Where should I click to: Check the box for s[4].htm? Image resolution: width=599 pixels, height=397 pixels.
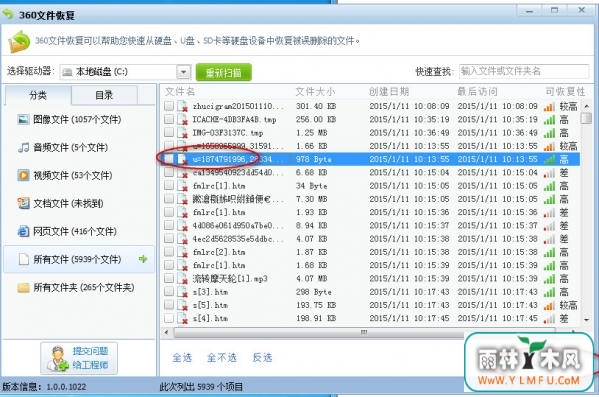(x=169, y=318)
